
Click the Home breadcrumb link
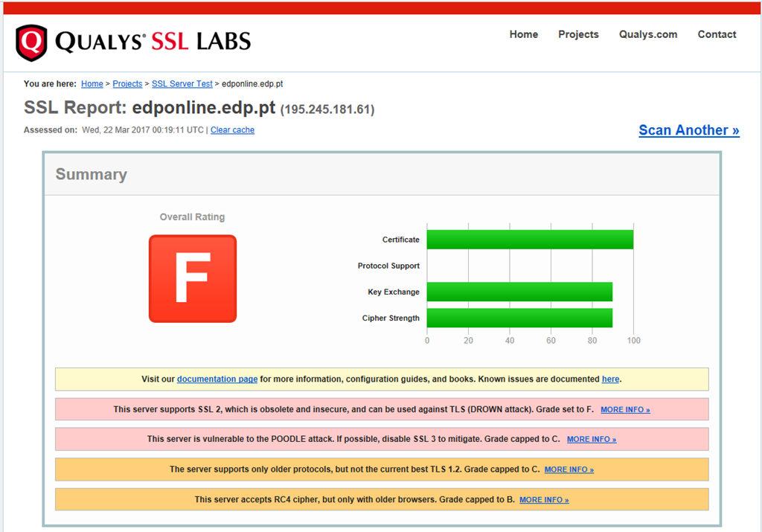pos(92,84)
